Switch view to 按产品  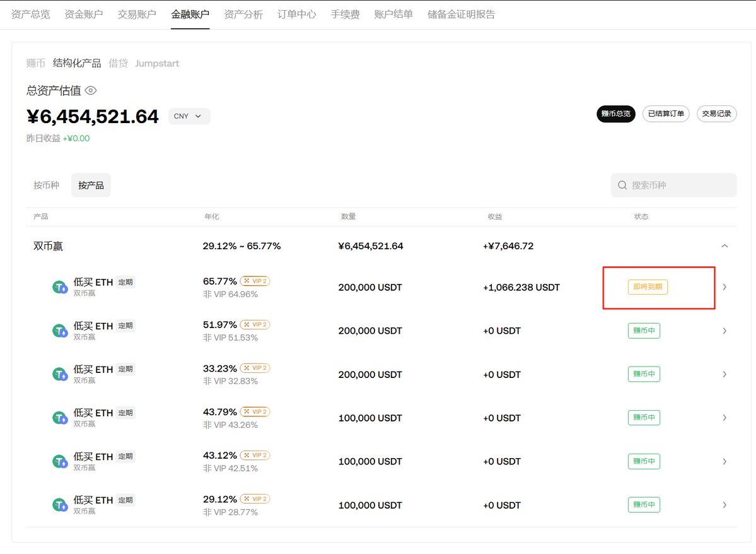coord(91,186)
